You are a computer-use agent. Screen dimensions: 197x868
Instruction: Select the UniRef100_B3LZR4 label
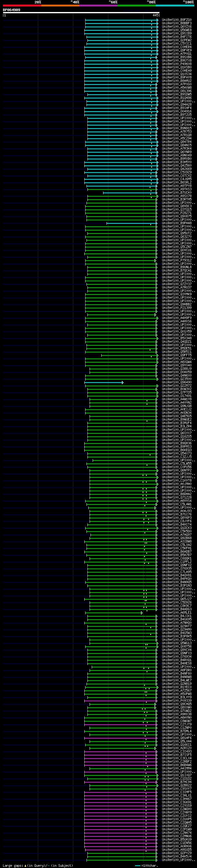177,426
